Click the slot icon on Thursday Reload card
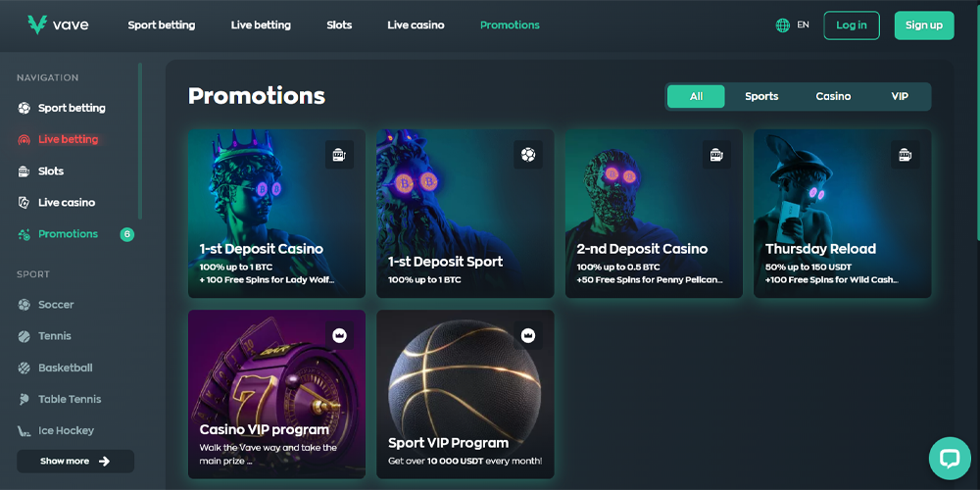Viewport: 980px width, 490px height. tap(905, 155)
